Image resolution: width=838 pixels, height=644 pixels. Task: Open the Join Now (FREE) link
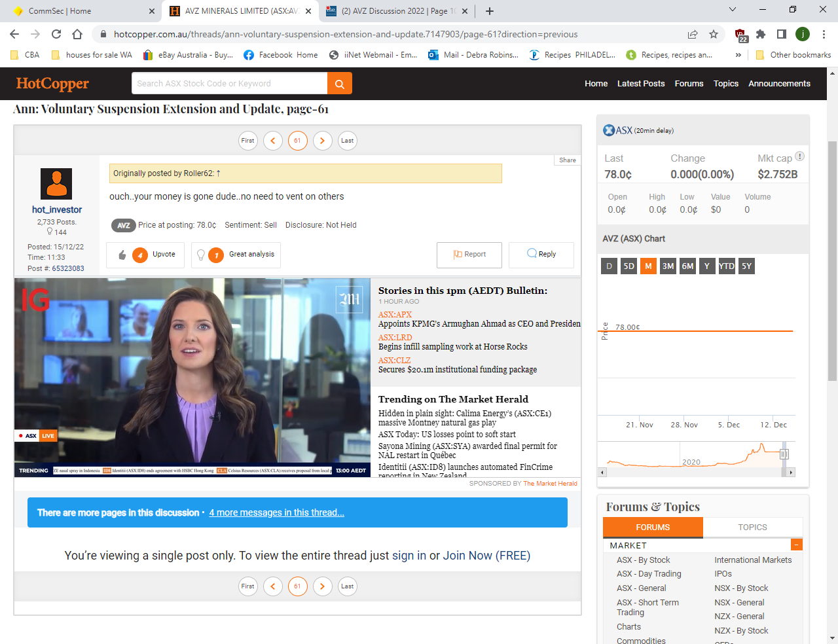coord(486,556)
